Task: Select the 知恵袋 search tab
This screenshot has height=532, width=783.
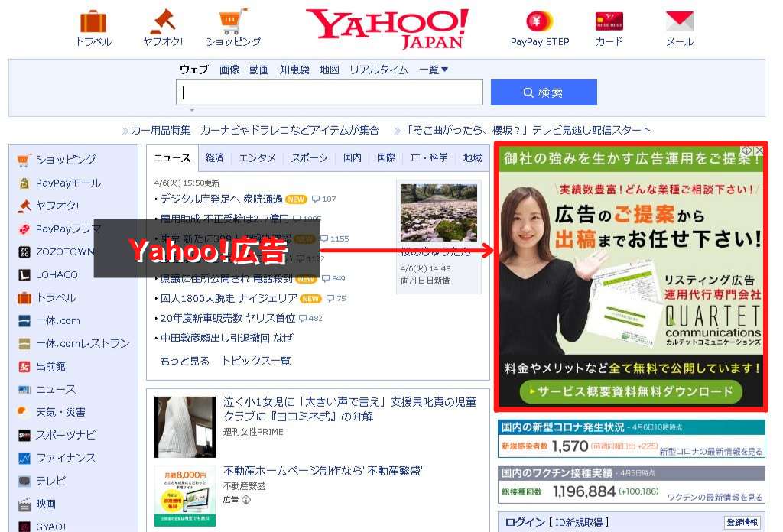Action: click(x=294, y=70)
